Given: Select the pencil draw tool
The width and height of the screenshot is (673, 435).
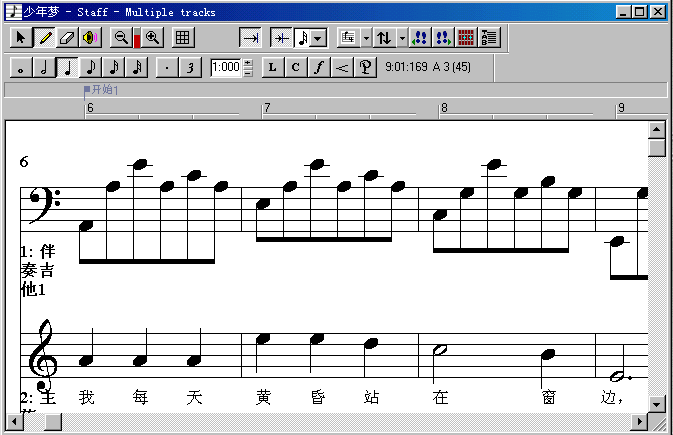Looking at the screenshot, I should point(45,38).
